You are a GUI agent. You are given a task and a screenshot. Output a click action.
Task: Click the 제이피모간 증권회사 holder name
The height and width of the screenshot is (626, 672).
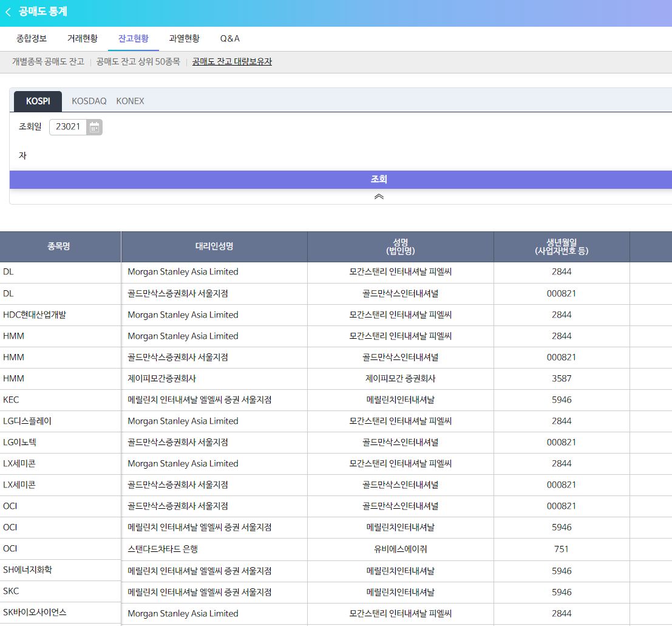tap(400, 379)
